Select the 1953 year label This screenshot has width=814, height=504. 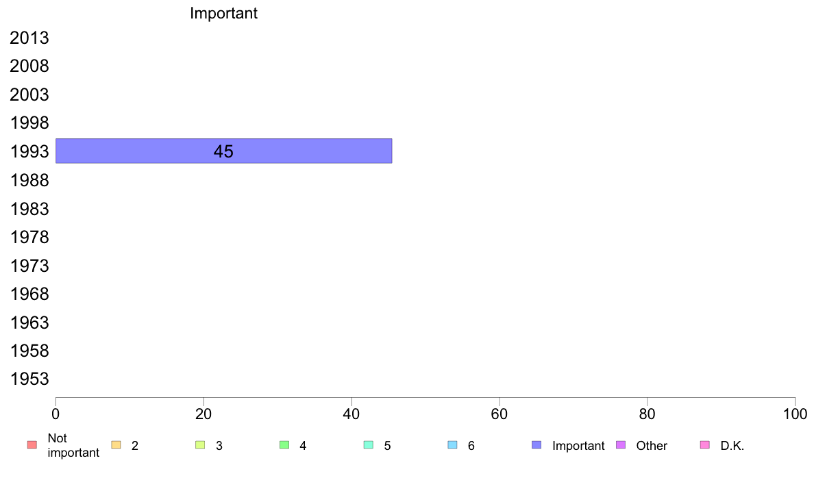pyautogui.click(x=29, y=379)
